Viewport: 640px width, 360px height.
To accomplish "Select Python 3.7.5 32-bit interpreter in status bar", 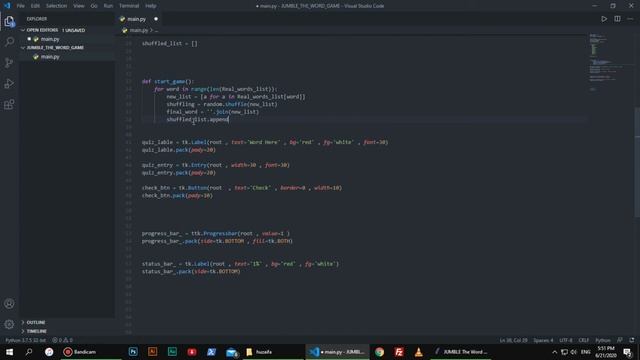I will [x=26, y=340].
